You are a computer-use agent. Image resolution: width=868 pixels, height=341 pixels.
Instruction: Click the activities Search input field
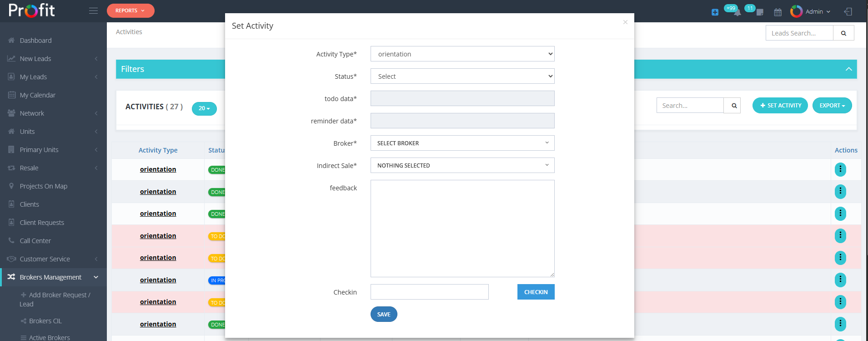690,105
